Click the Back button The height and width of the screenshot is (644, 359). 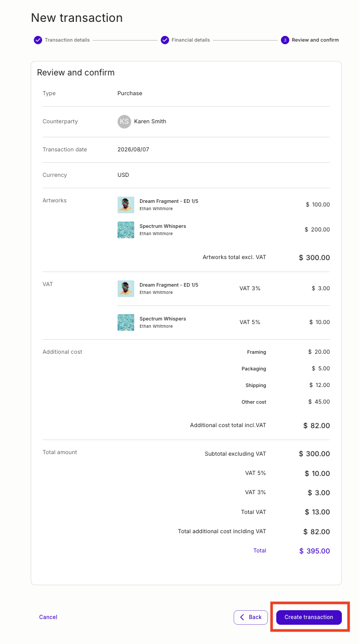[251, 617]
